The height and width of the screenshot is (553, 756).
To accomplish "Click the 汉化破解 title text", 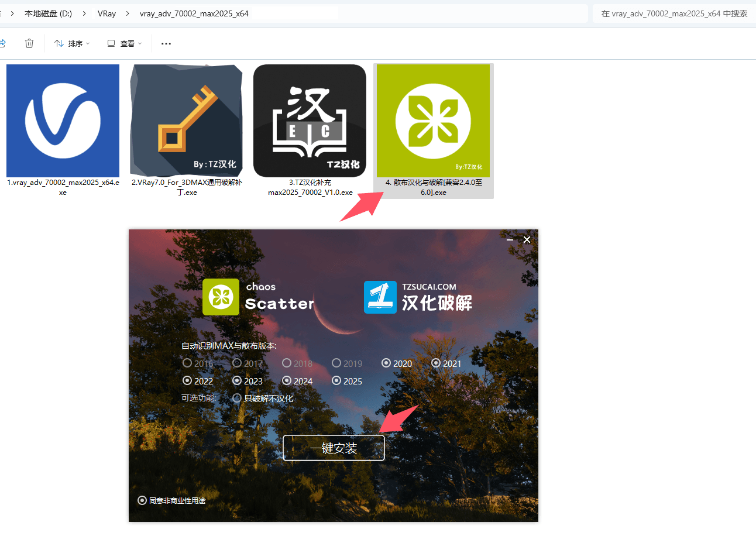I will pyautogui.click(x=437, y=303).
